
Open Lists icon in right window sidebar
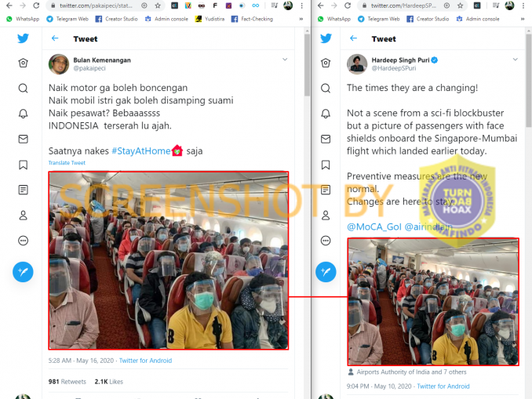coord(326,190)
